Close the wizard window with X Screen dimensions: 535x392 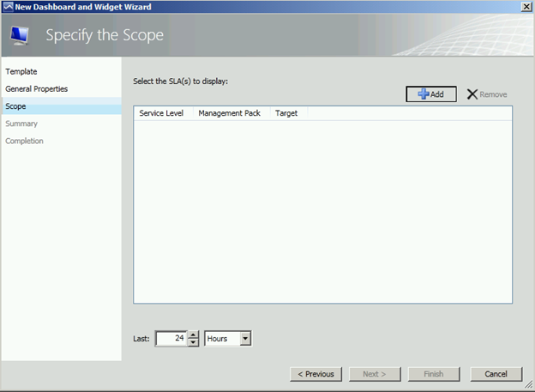[x=526, y=7]
